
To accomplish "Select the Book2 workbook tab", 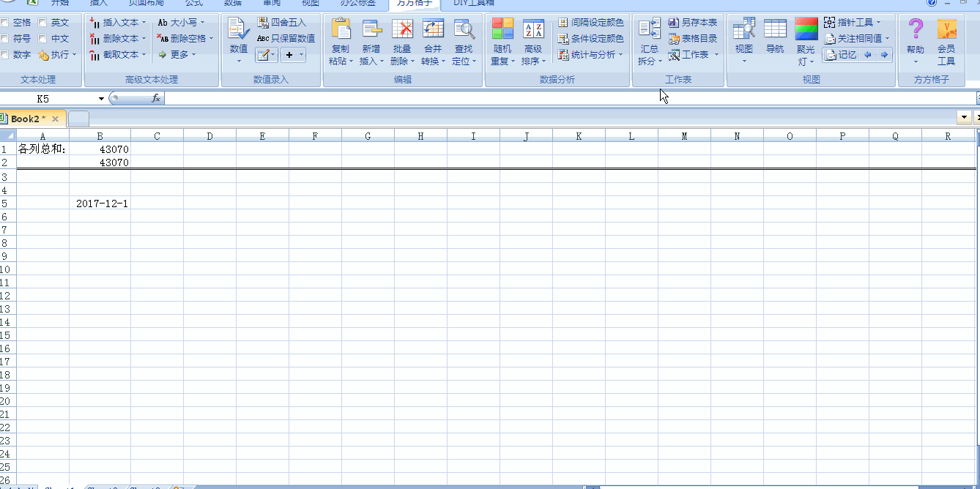I will click(x=28, y=119).
